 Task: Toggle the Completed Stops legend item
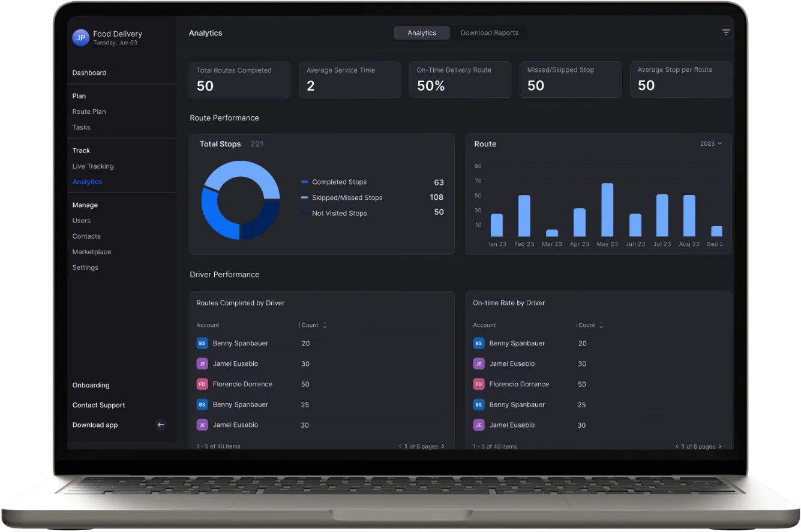(x=339, y=182)
